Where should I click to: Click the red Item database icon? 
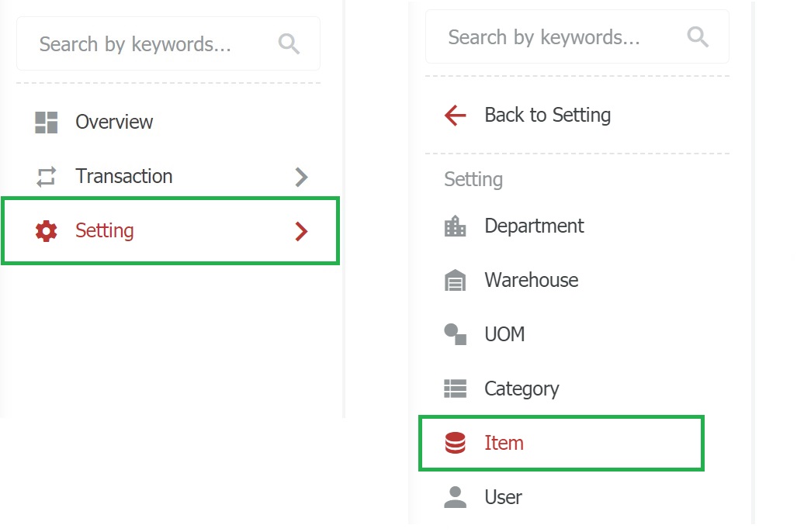456,444
